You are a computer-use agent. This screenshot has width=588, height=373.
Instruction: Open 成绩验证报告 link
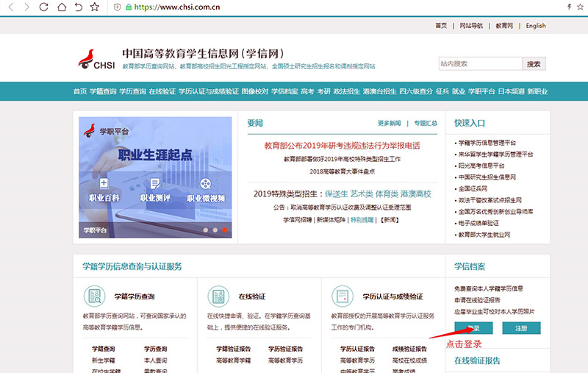[x=409, y=349]
